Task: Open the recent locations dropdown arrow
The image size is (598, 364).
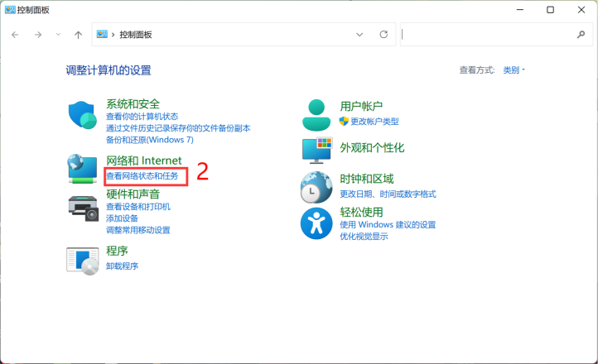Action: (58, 34)
